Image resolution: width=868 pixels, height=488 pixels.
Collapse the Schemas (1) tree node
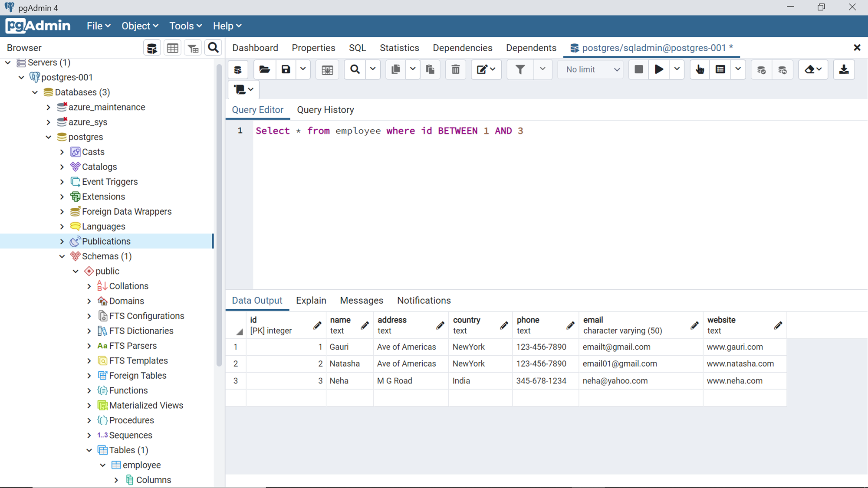click(62, 256)
